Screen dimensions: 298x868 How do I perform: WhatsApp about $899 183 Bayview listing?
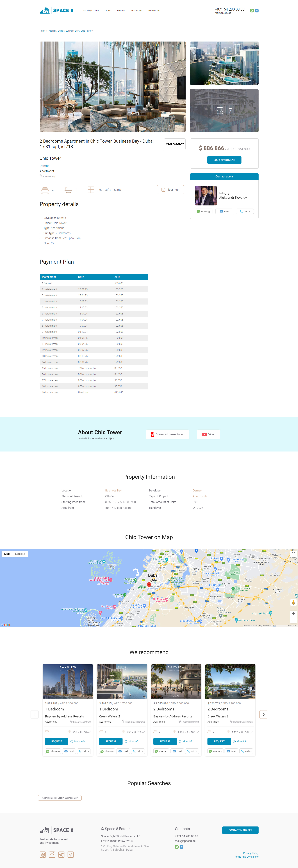point(53,751)
